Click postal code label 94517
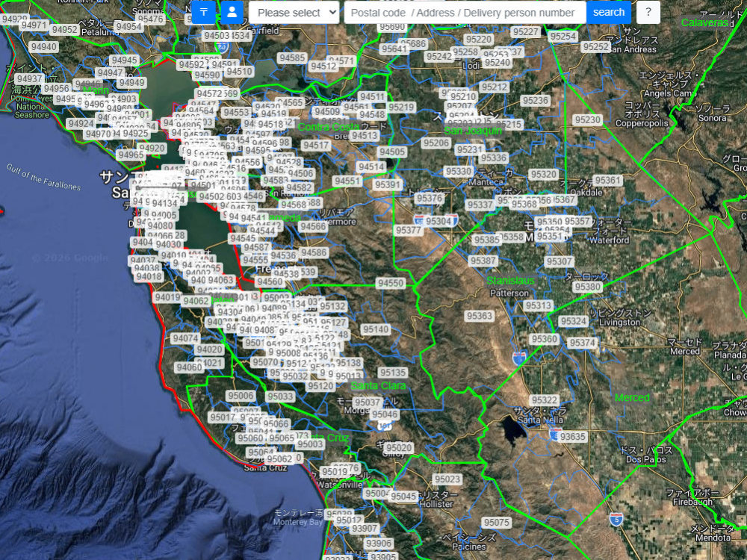Image resolution: width=747 pixels, height=560 pixels. click(316, 146)
